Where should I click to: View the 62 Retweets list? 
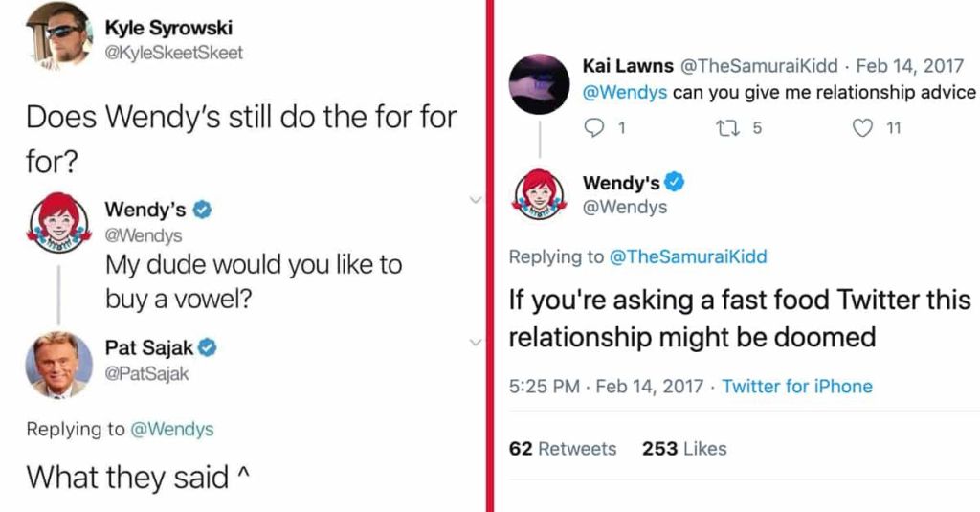point(563,449)
